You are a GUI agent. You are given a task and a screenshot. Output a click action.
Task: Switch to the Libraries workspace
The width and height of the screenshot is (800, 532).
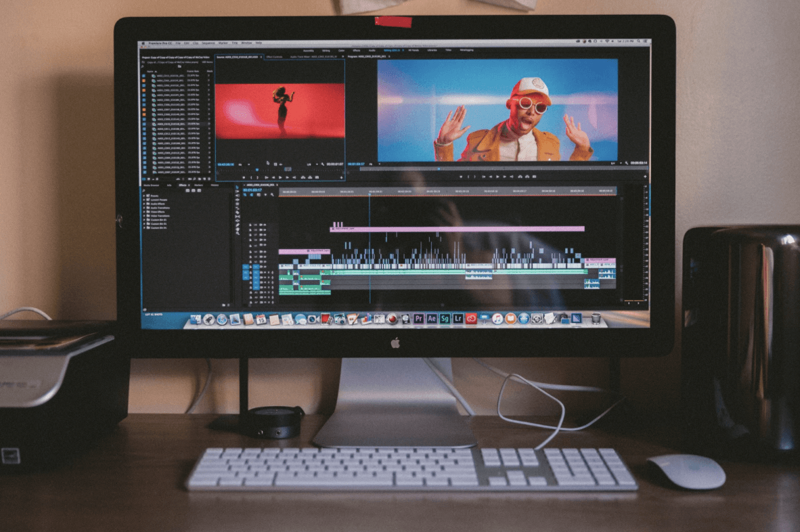pos(432,51)
